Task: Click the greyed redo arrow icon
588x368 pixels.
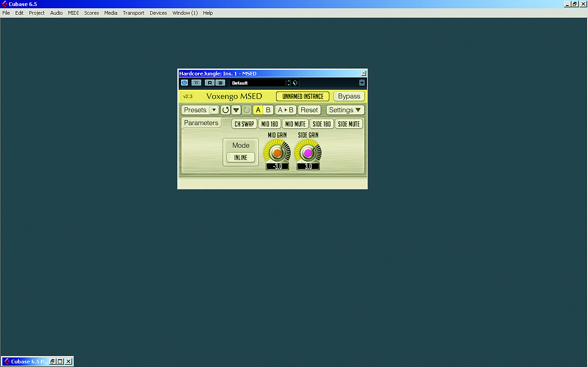Action: [247, 110]
